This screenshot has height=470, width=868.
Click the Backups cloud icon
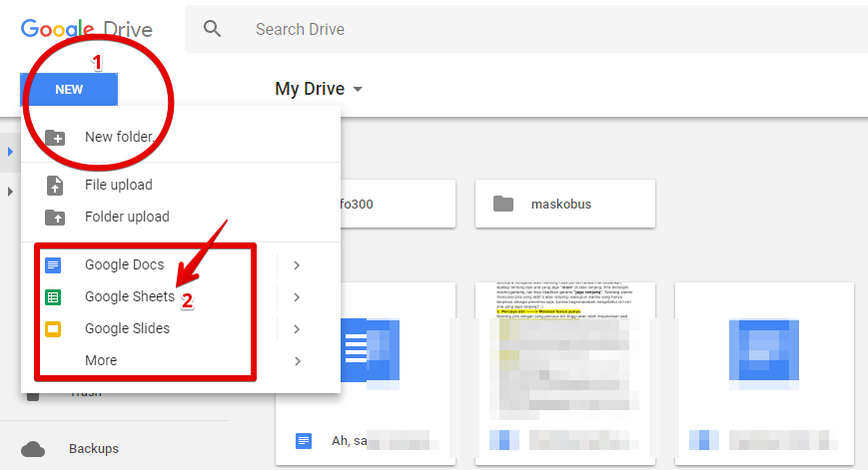pos(33,449)
